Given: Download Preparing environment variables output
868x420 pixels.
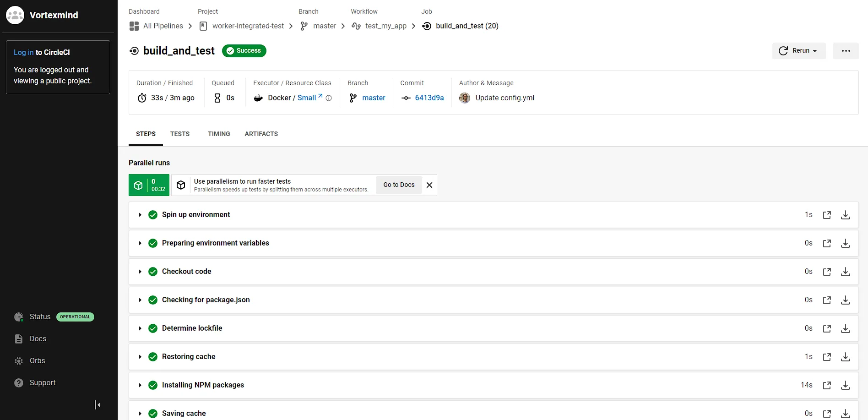Looking at the screenshot, I should pyautogui.click(x=846, y=243).
